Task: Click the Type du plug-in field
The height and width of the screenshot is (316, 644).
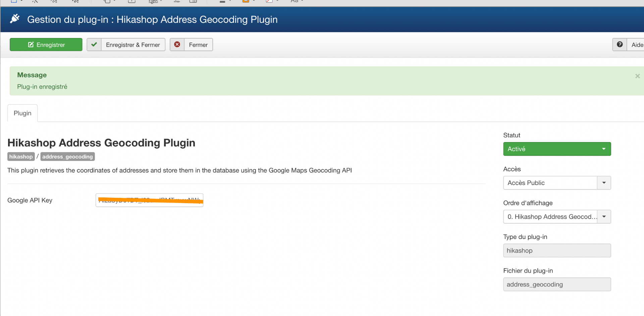Action: [x=557, y=251]
